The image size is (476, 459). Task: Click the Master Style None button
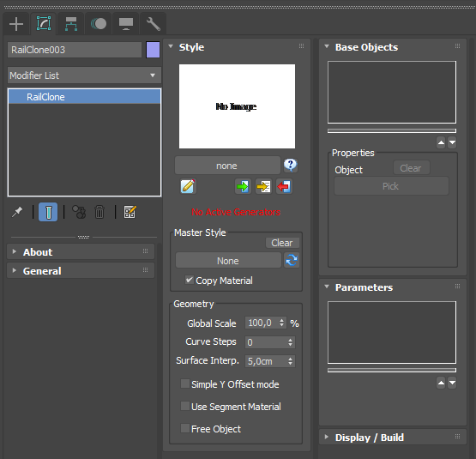[x=228, y=261]
